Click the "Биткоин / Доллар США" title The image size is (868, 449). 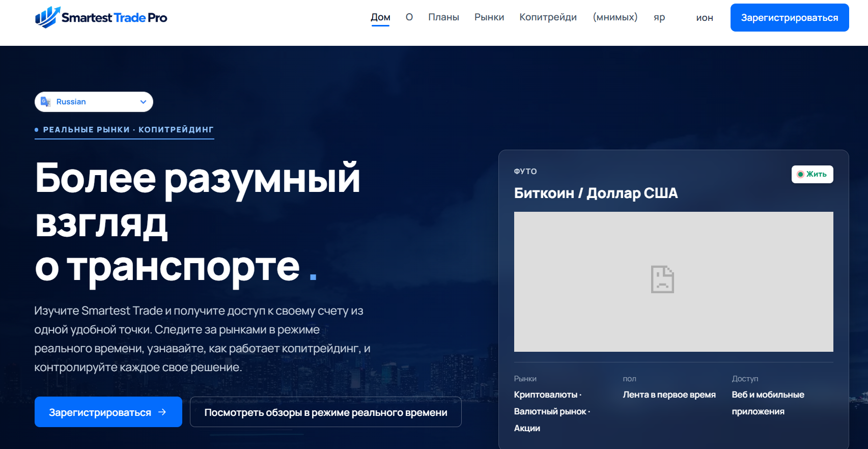(x=596, y=193)
